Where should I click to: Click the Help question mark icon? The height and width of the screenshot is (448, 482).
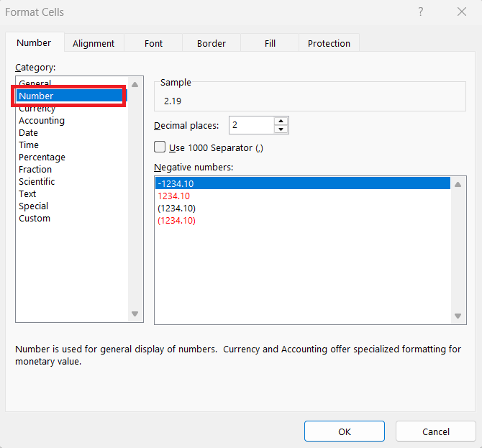coord(421,12)
